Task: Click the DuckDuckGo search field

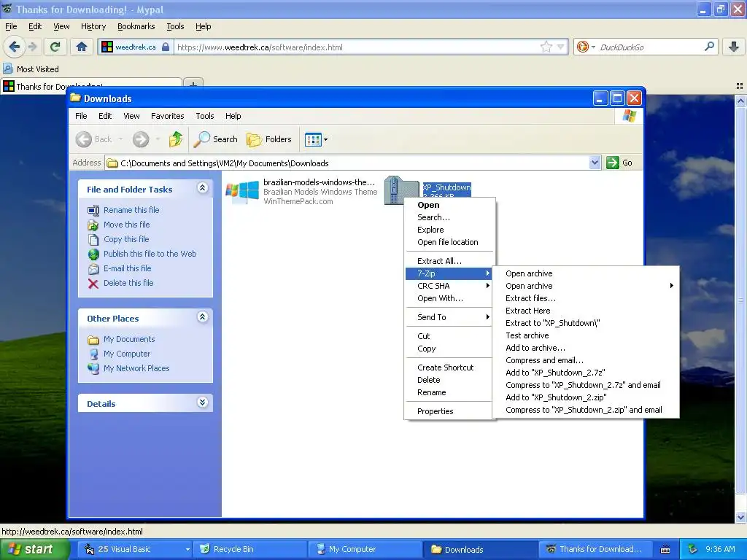Action: coord(650,47)
